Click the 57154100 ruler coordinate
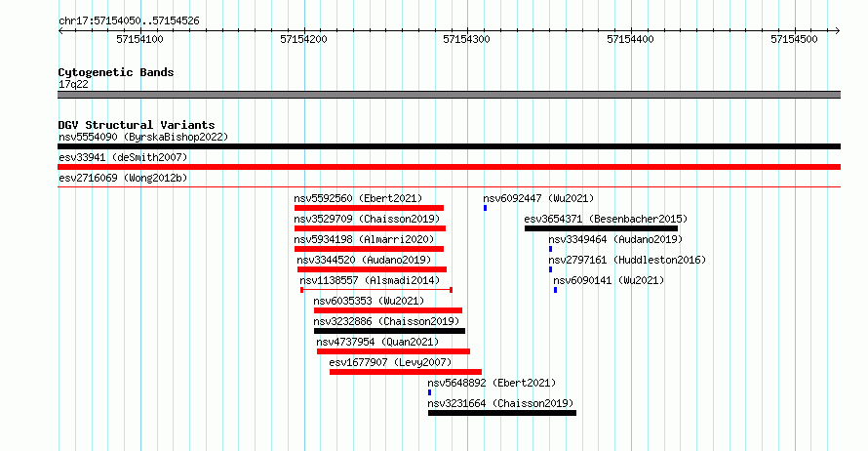Image resolution: width=868 pixels, height=451 pixels. (x=140, y=39)
